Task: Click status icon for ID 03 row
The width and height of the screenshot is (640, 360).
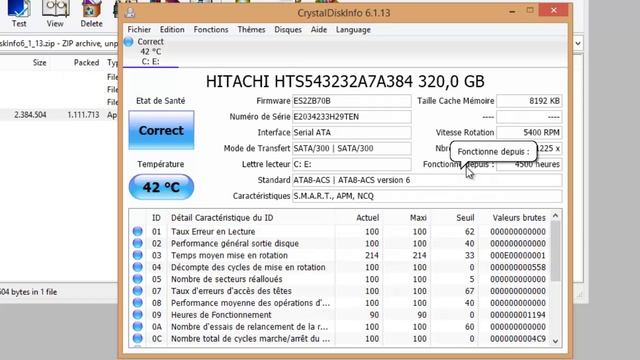Action: click(138, 255)
